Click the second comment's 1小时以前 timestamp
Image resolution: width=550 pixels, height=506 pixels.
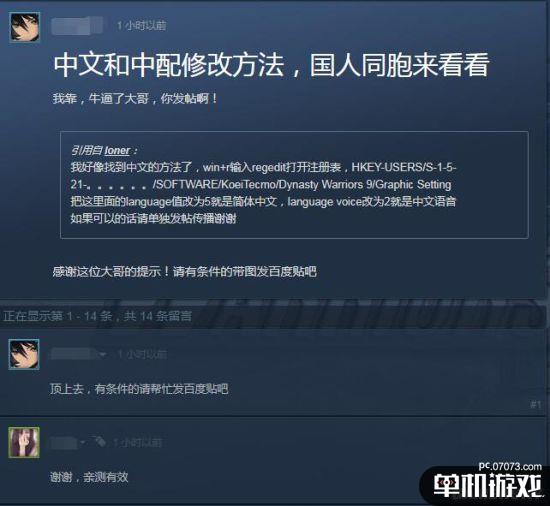coord(138,443)
